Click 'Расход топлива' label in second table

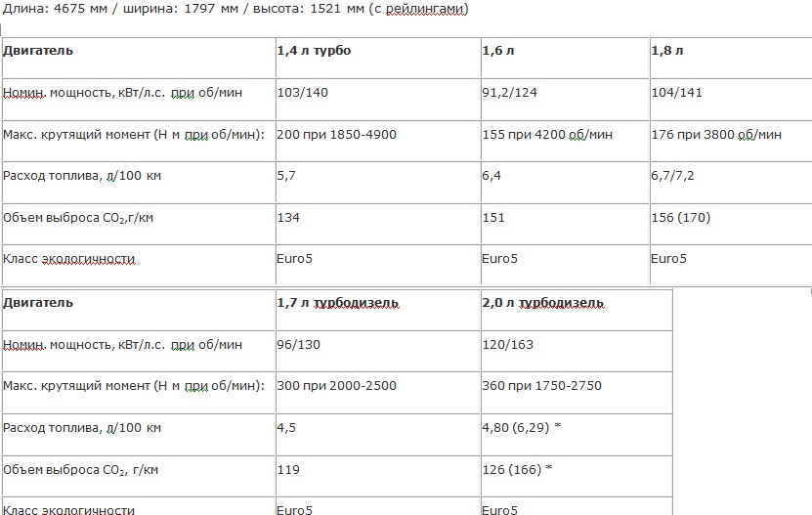click(82, 428)
